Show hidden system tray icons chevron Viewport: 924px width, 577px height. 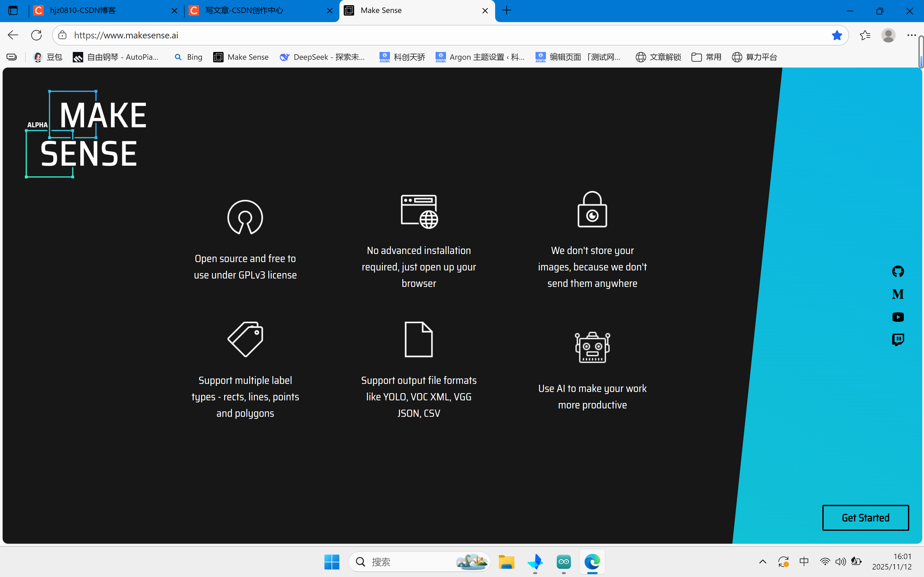763,562
